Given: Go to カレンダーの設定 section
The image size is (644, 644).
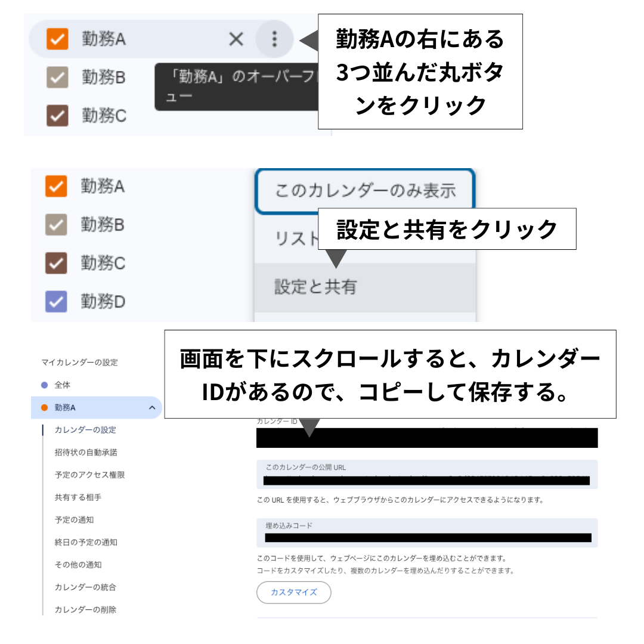Looking at the screenshot, I should tap(85, 429).
